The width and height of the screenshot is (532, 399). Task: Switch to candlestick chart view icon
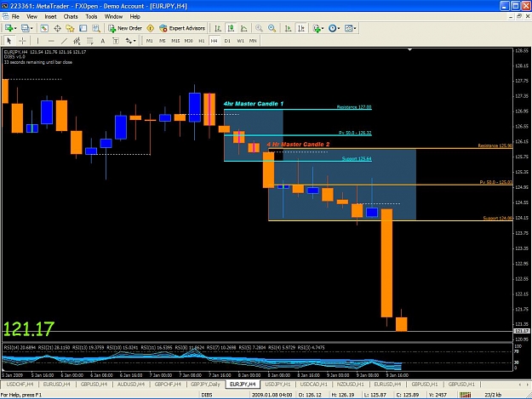pyautogui.click(x=231, y=28)
